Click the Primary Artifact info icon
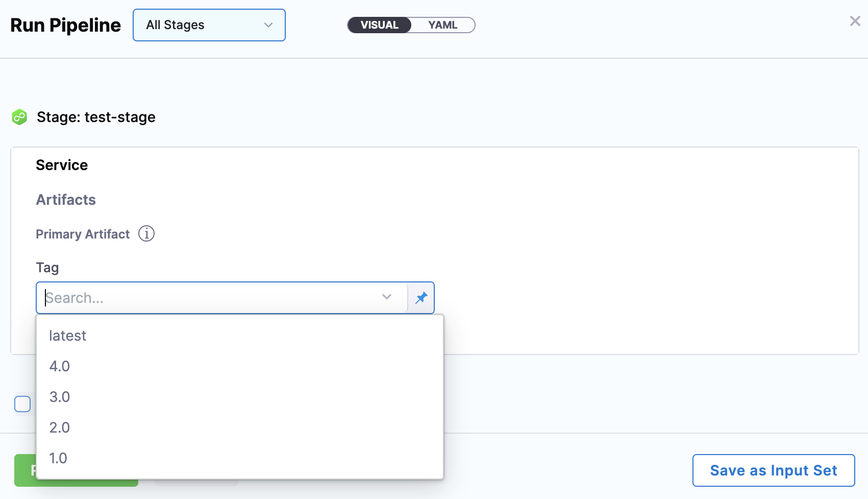The width and height of the screenshot is (868, 499). click(x=146, y=234)
